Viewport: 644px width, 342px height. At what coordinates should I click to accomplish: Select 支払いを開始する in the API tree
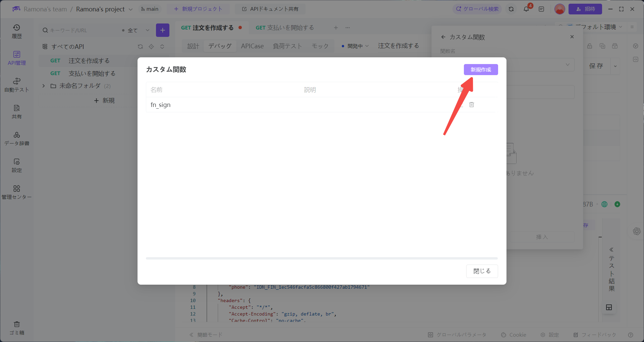[92, 73]
